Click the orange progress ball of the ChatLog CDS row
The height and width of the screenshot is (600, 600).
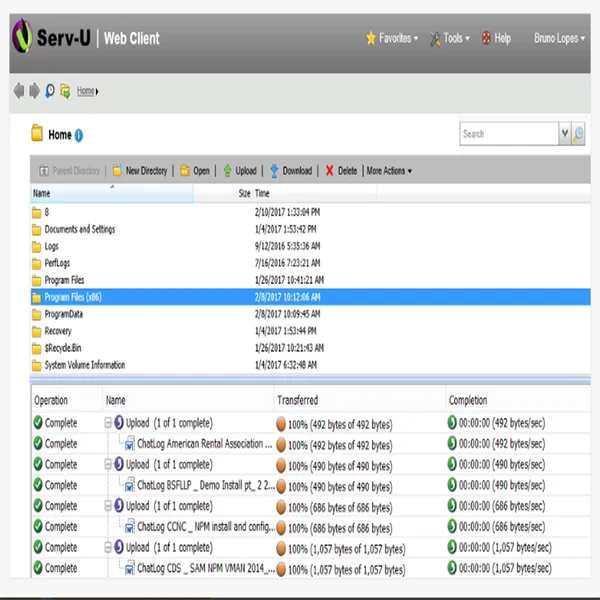[281, 569]
